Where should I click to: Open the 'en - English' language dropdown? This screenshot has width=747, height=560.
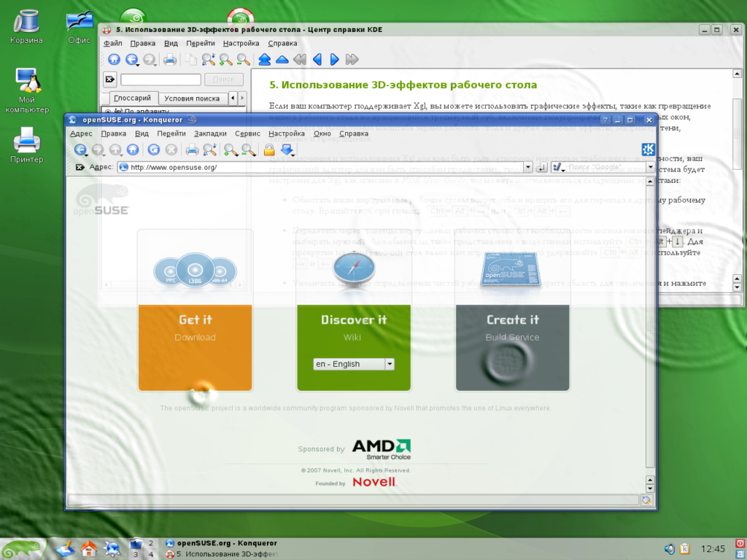[390, 364]
